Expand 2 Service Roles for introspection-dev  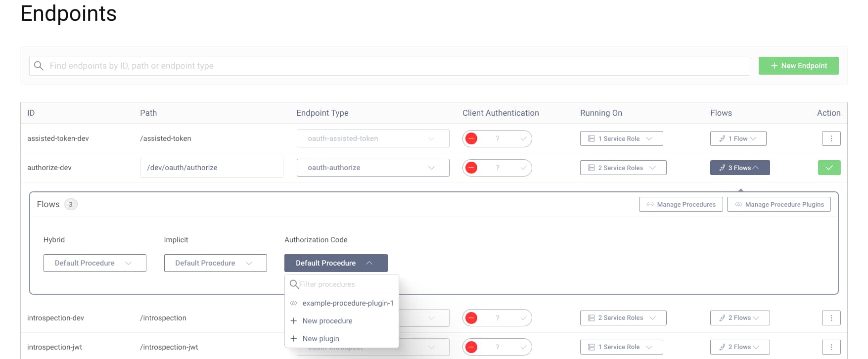point(623,317)
